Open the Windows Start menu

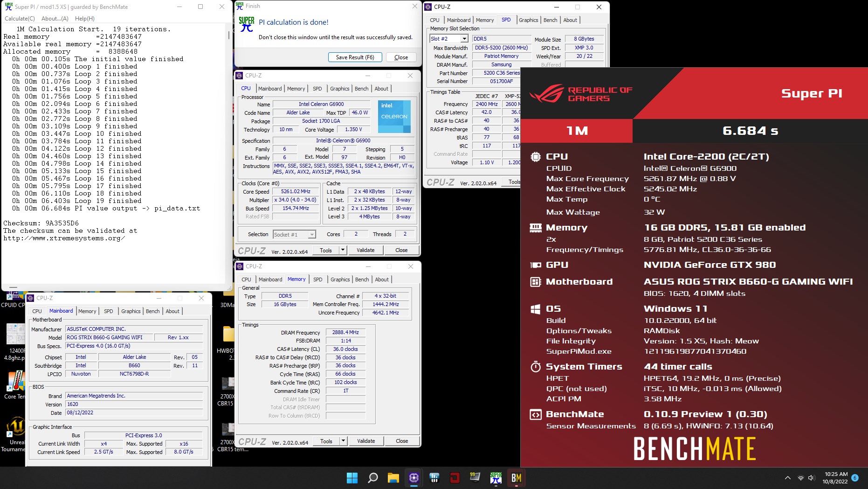click(352, 478)
